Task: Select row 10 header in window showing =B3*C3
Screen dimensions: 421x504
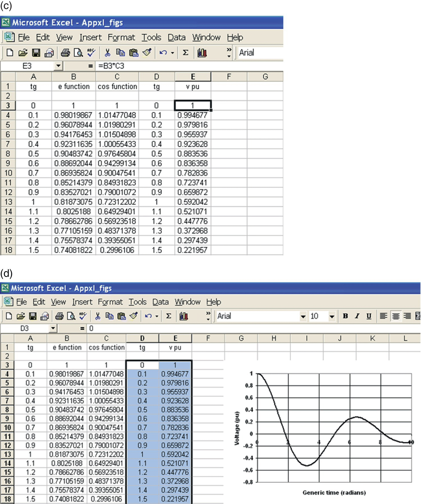Action: 8,173
